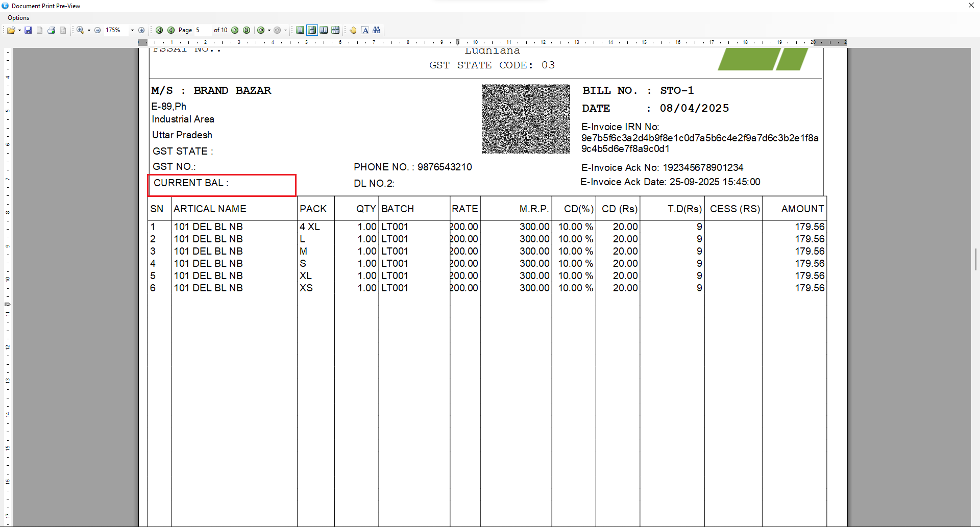This screenshot has width=980, height=527.
Task: Open the find binoculars tool
Action: (377, 30)
